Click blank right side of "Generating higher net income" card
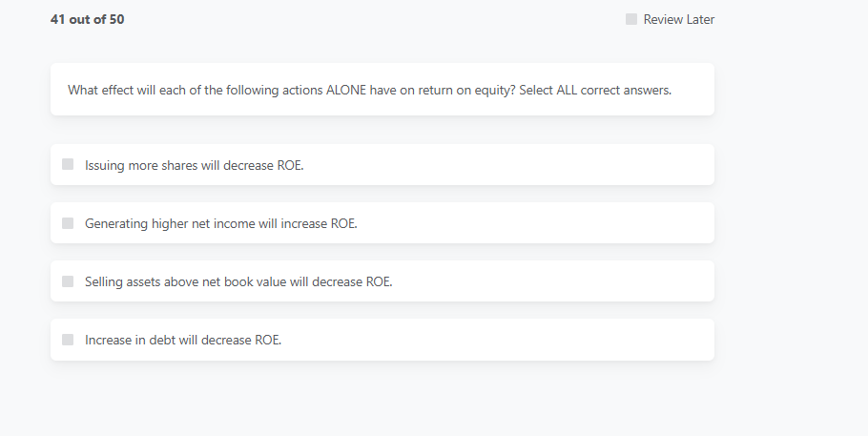This screenshot has height=436, width=868. tap(572, 223)
